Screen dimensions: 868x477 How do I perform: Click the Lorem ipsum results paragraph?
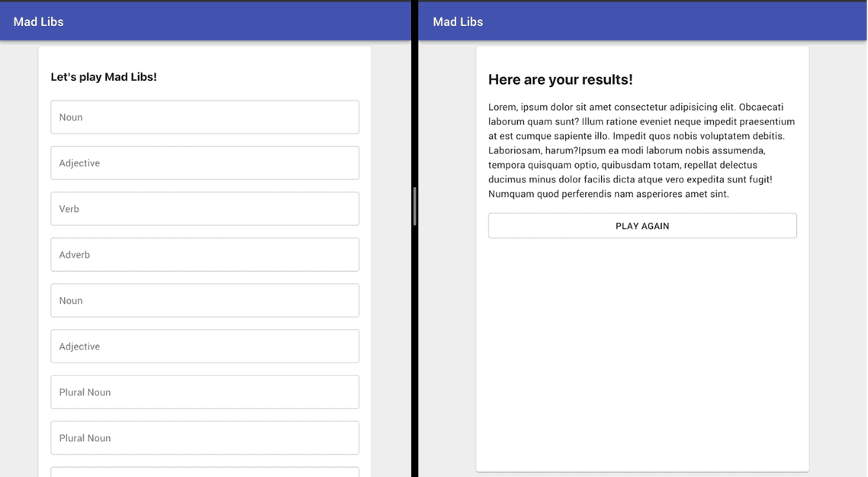642,150
